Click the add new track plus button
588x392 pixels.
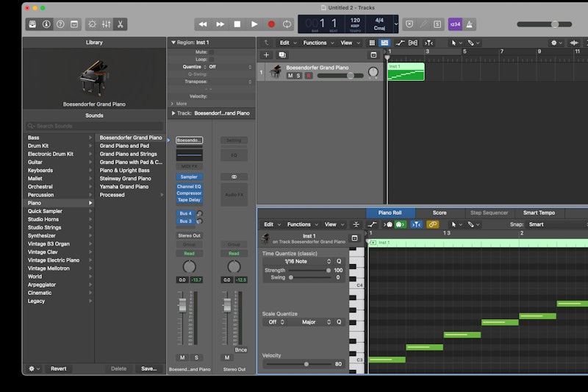pos(266,55)
